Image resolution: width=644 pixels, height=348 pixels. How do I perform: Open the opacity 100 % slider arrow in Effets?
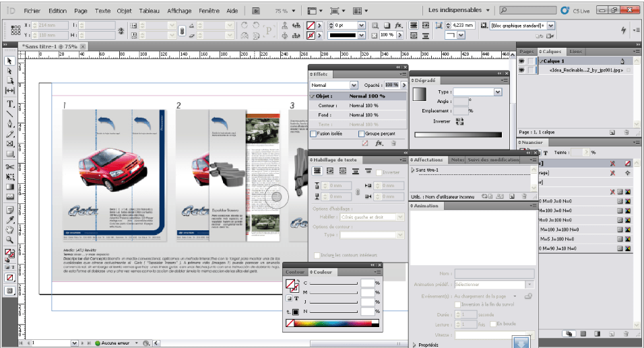404,85
